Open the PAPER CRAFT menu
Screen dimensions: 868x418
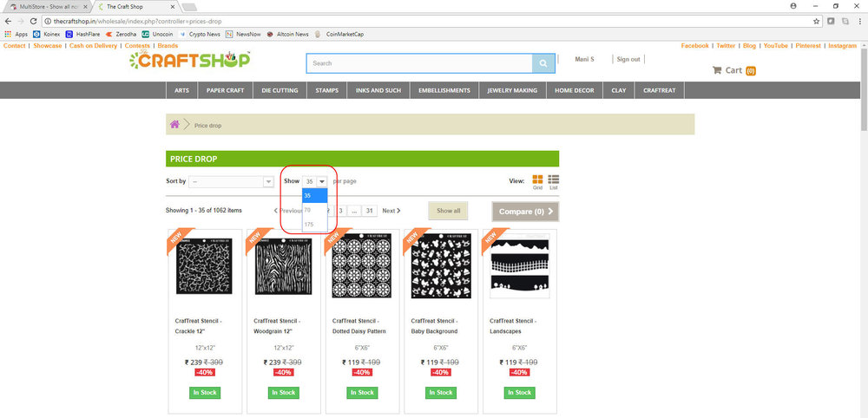(226, 90)
